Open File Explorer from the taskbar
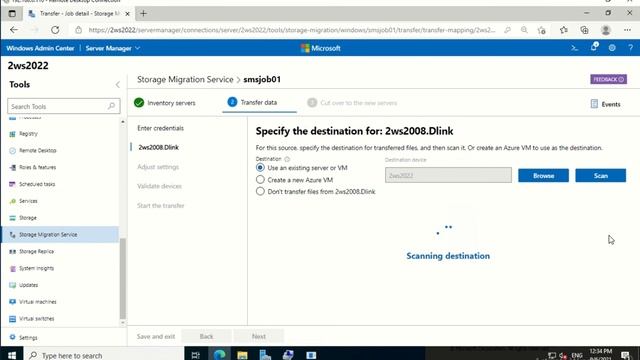This screenshot has height=360, width=640. 242,354
